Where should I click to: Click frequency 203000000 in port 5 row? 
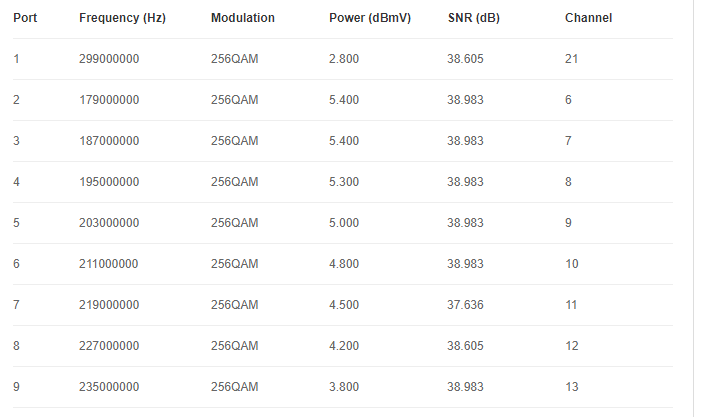click(109, 223)
